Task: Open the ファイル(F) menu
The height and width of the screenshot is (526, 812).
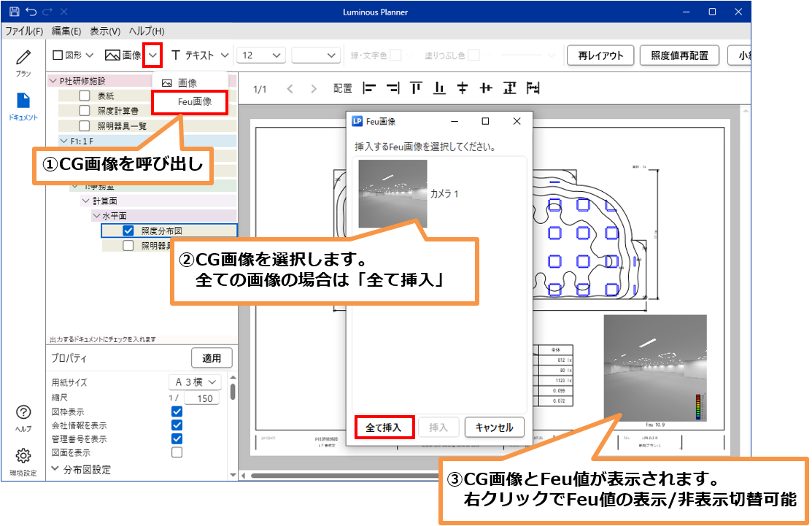Action: tap(24, 31)
